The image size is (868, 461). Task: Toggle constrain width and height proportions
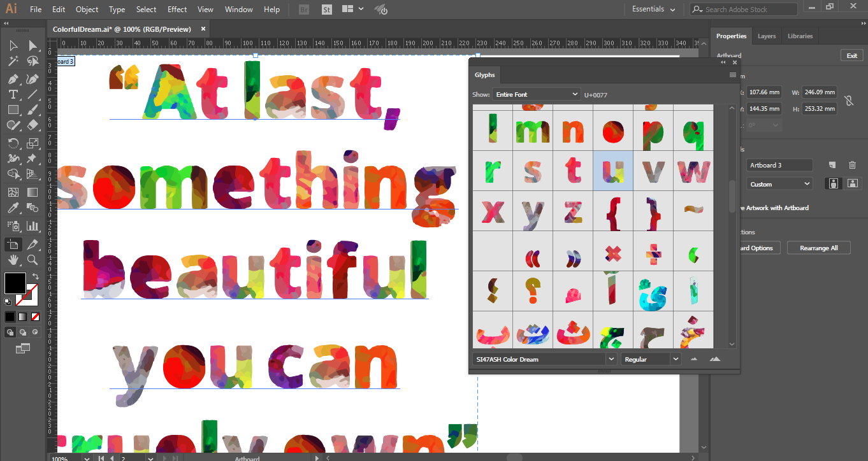coord(848,101)
